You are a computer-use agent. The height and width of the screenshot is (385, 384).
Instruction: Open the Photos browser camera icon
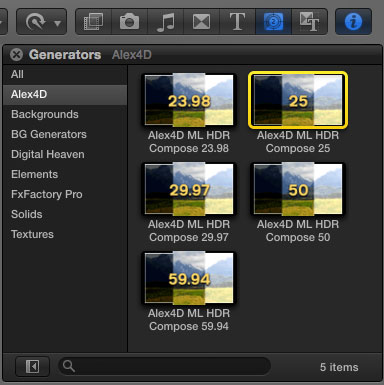[129, 22]
